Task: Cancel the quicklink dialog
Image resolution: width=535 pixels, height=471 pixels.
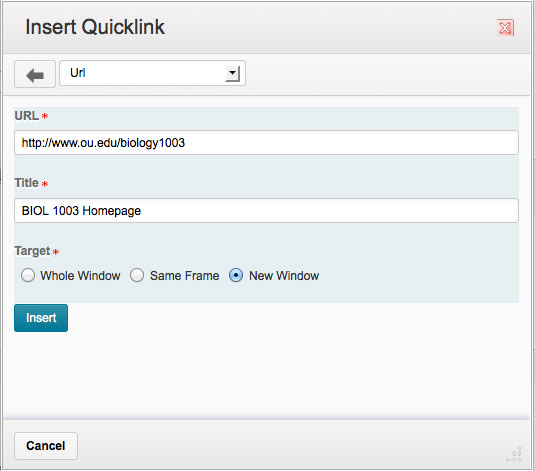Action: click(46, 446)
